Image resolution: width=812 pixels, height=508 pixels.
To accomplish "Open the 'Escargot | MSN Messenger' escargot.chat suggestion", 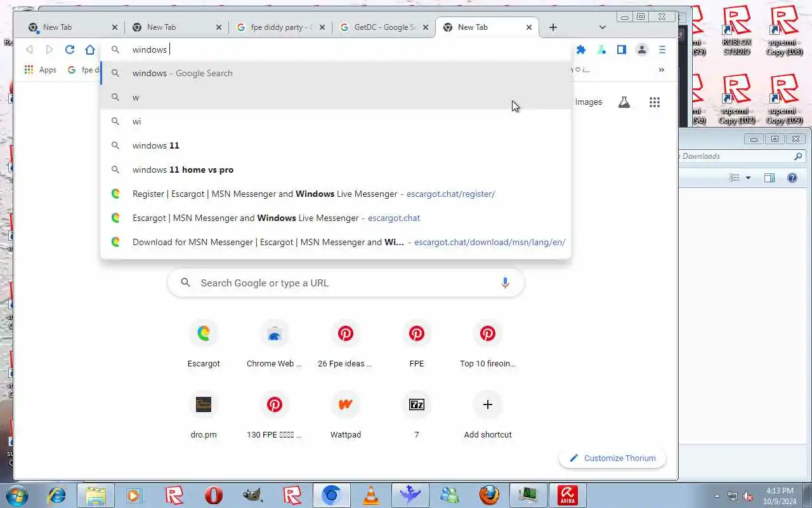I will click(336, 218).
